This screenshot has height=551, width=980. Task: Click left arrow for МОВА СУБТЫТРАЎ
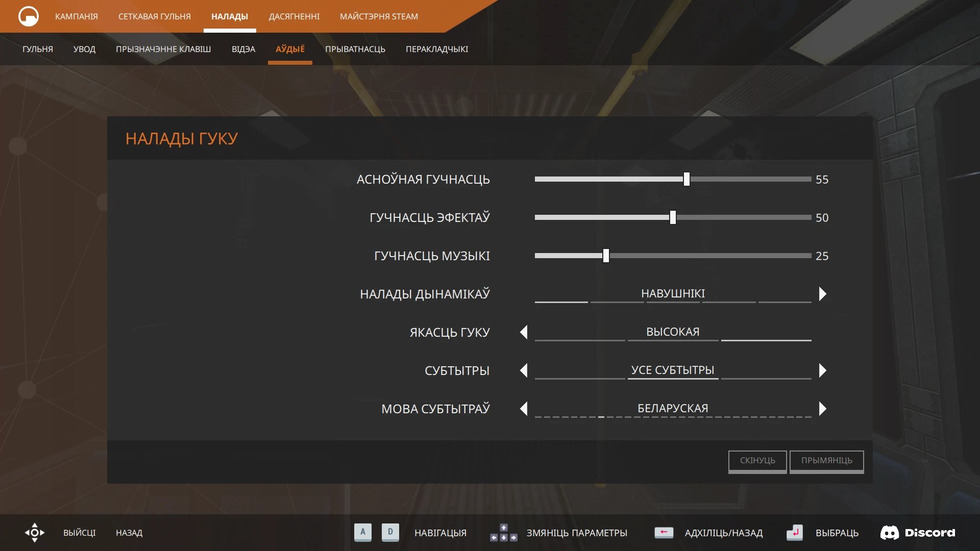(524, 409)
